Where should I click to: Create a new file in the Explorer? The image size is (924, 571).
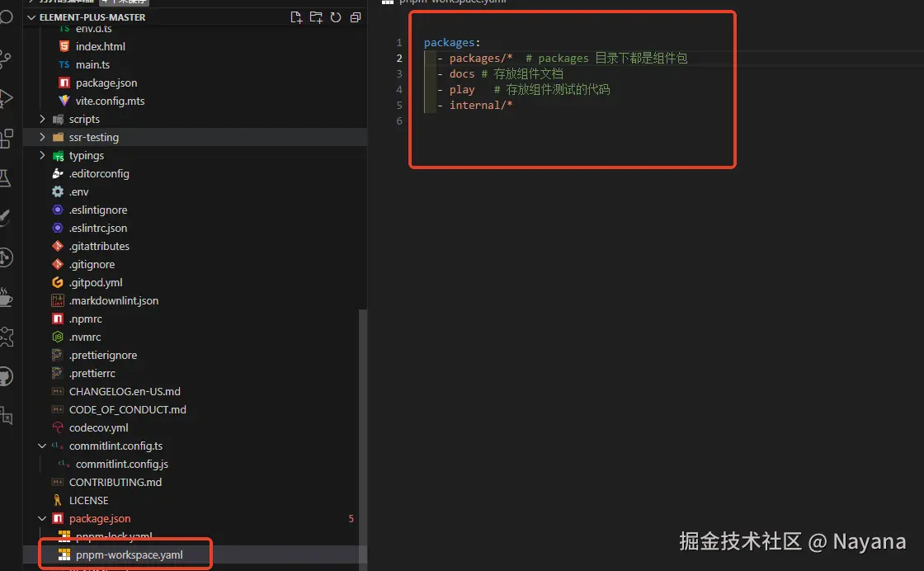296,17
